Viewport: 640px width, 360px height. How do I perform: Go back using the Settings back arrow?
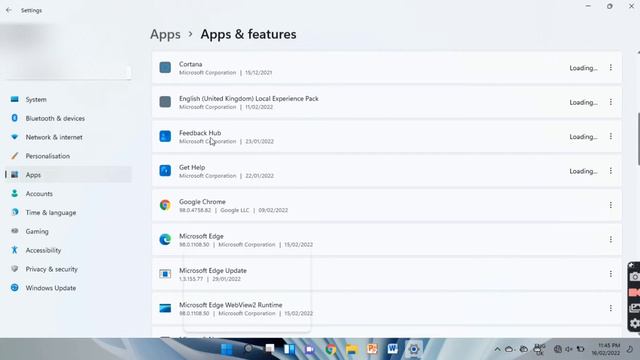[x=9, y=10]
